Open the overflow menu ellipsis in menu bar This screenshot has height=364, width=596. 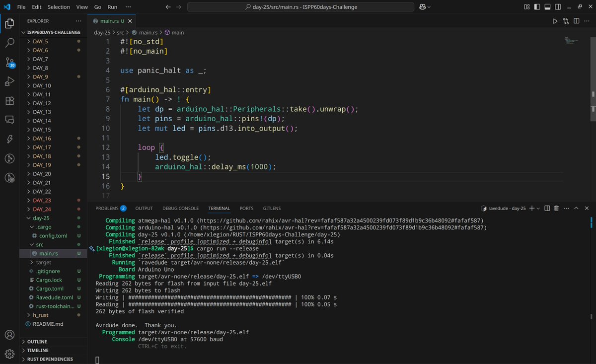tap(129, 7)
